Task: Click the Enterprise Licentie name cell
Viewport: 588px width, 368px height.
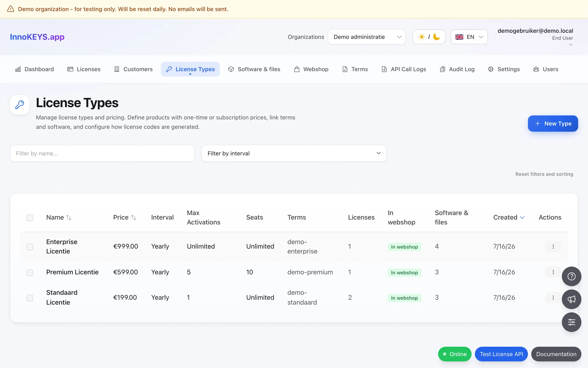Action: [62, 246]
